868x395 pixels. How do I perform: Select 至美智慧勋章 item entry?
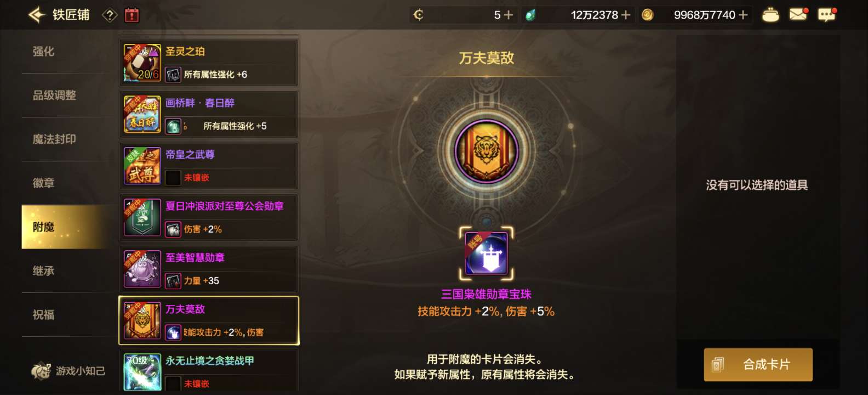(209, 269)
